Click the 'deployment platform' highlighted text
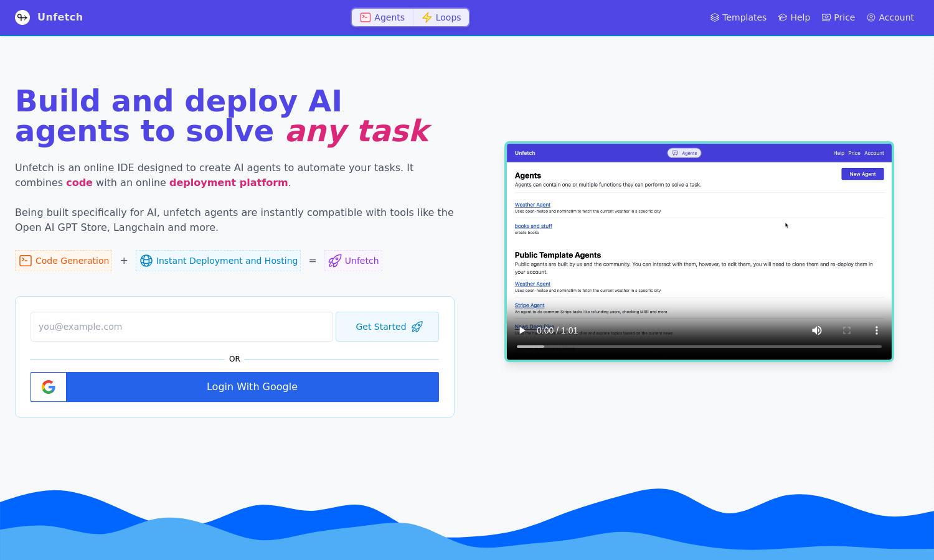Viewport: 934px width, 560px height. point(229,182)
